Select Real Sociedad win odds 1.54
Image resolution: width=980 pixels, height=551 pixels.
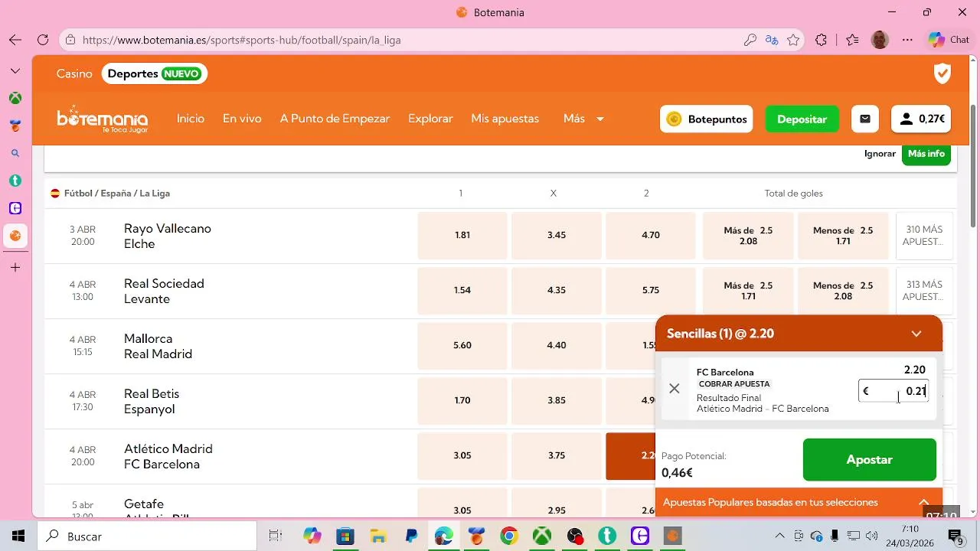462,291
